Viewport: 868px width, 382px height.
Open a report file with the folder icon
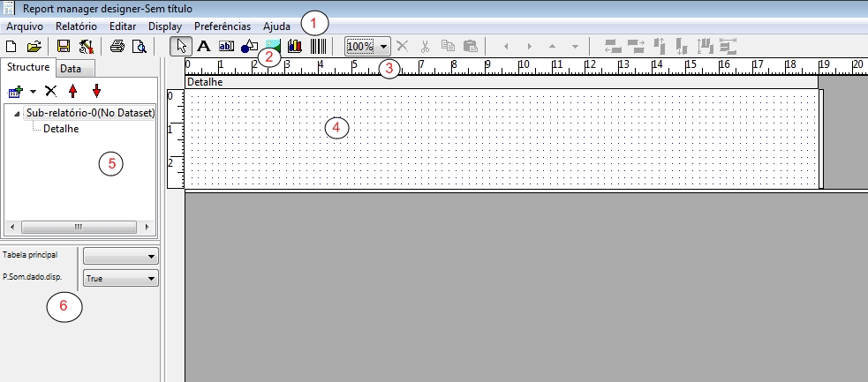[x=34, y=46]
